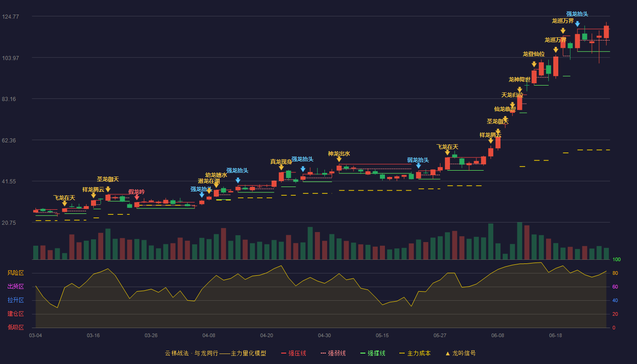Click the 03-04 date label
The image size is (637, 364).
click(x=35, y=335)
